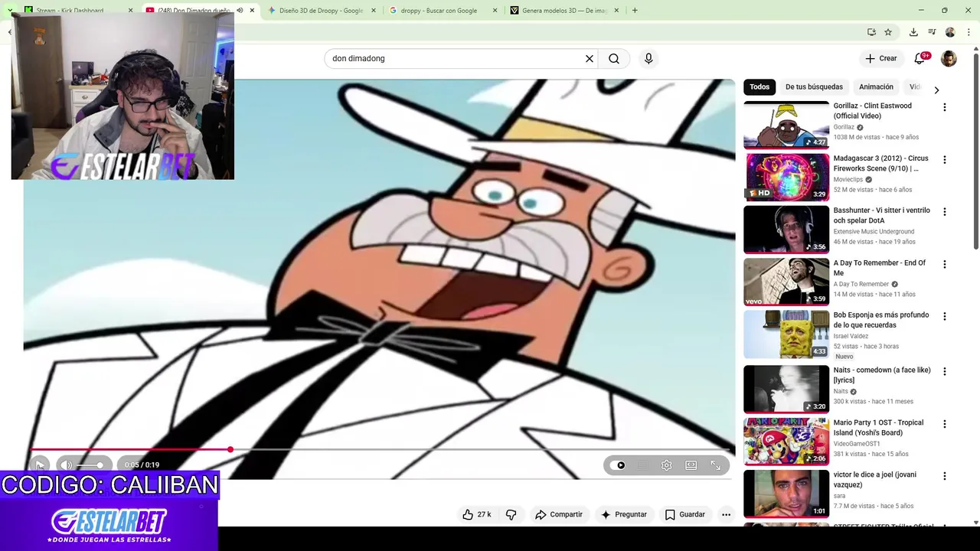Close the Don Dimadon YouTube tab
The width and height of the screenshot is (980, 551).
(252, 11)
